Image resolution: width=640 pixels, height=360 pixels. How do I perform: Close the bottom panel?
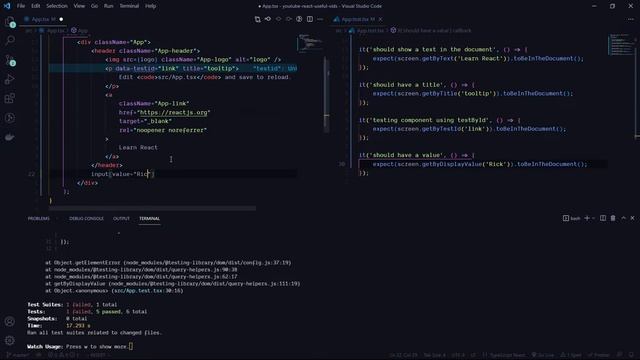tap(633, 218)
